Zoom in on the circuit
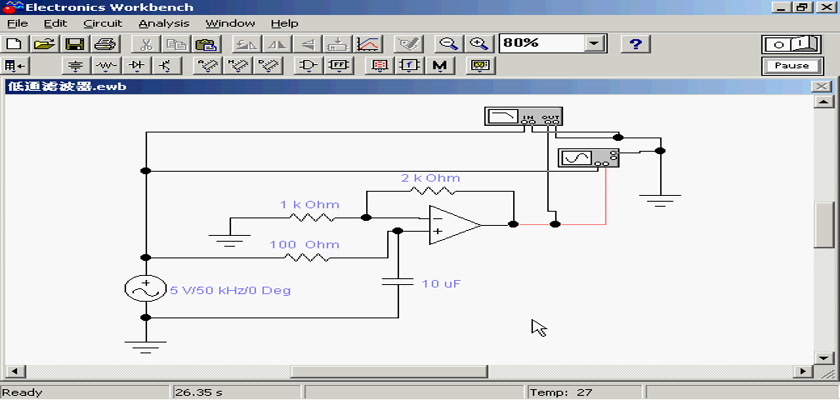The height and width of the screenshot is (400, 840). pos(478,44)
